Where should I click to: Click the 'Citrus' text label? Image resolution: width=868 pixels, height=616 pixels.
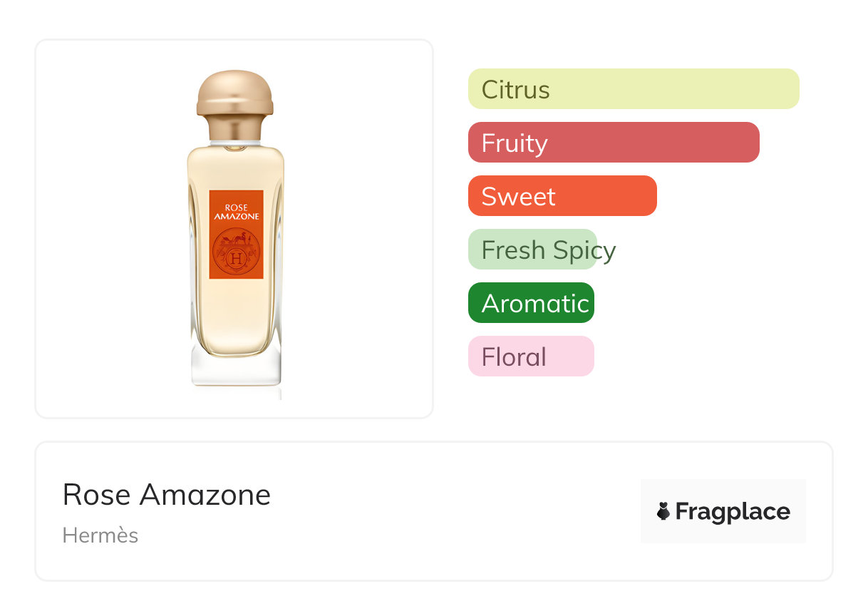click(516, 90)
